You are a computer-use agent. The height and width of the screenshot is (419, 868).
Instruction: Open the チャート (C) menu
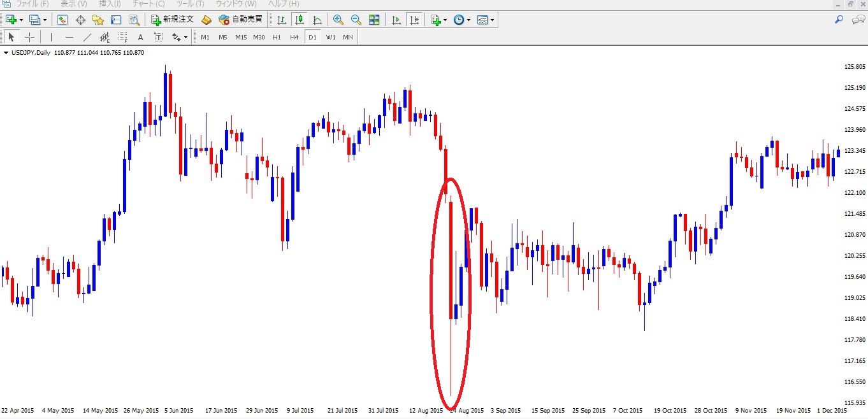pos(148,4)
